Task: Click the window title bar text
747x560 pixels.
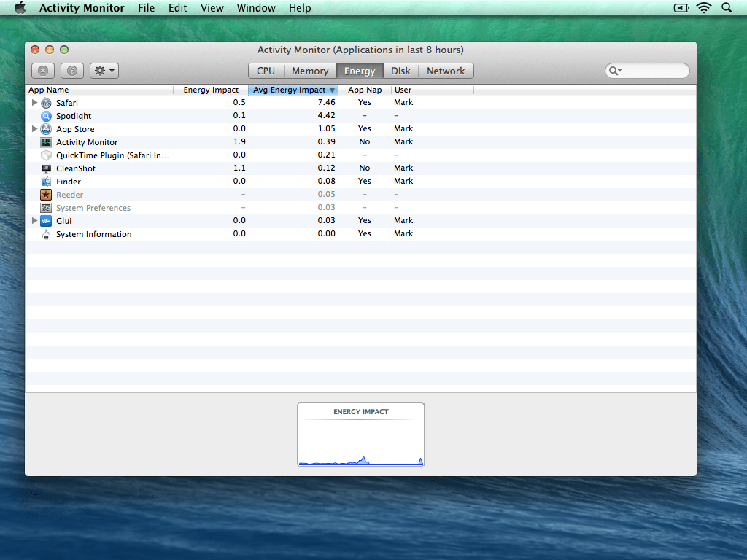Action: (x=360, y=50)
